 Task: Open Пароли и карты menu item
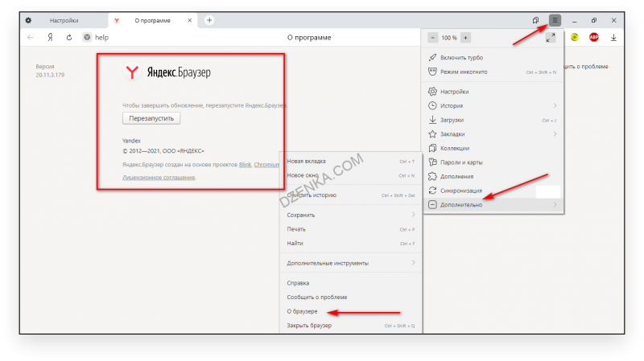point(492,162)
